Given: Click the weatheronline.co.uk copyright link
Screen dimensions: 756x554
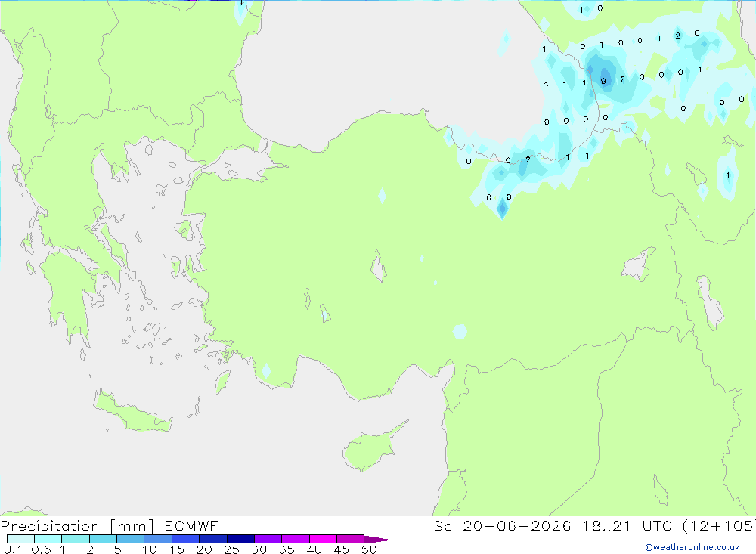Looking at the screenshot, I should pyautogui.click(x=692, y=547).
